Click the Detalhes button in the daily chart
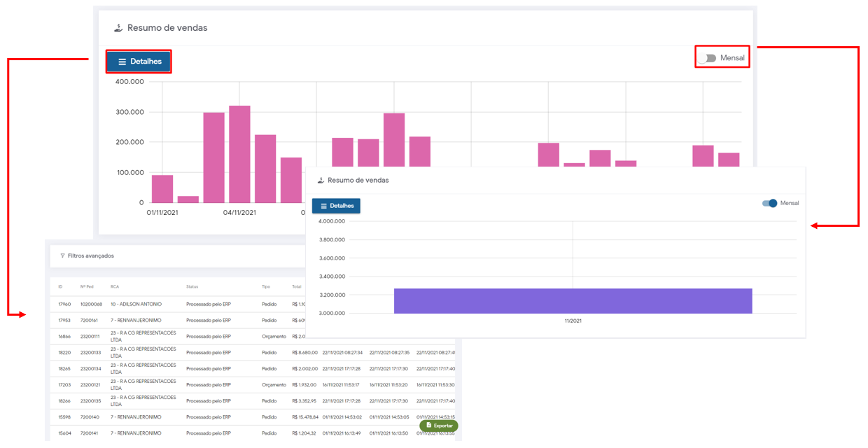 click(139, 62)
